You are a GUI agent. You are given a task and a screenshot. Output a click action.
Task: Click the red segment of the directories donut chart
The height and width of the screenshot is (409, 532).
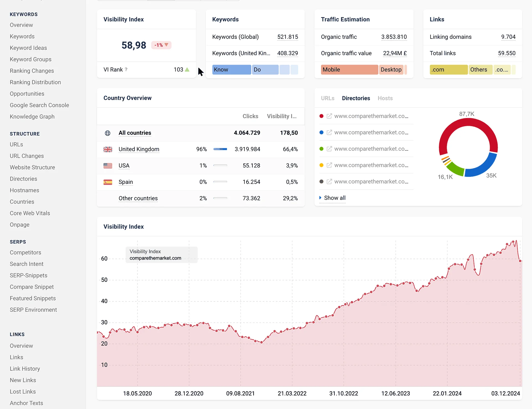pyautogui.click(x=468, y=122)
